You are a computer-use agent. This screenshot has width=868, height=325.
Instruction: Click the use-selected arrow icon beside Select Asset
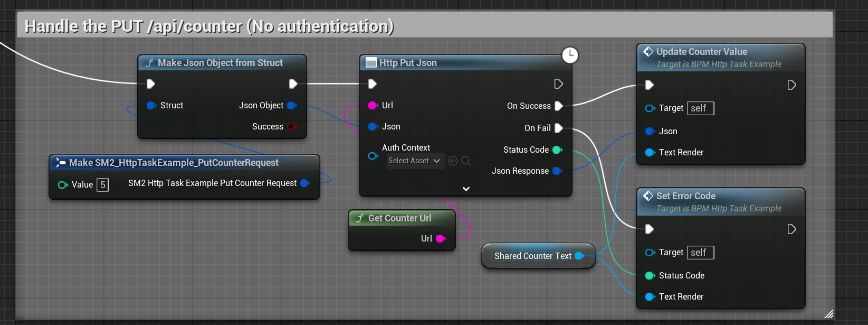(x=453, y=161)
